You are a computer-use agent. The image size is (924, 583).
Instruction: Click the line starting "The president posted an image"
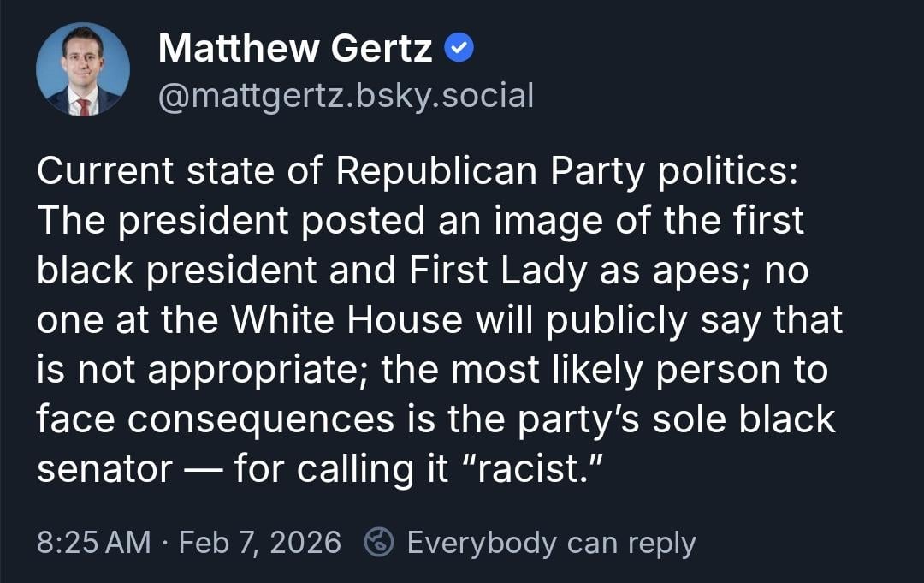(x=421, y=221)
